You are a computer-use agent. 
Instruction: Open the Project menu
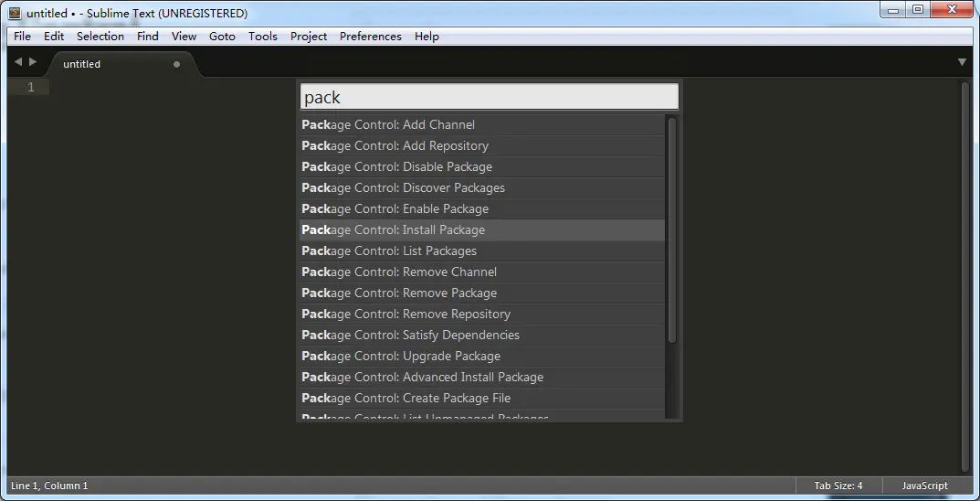click(x=308, y=37)
